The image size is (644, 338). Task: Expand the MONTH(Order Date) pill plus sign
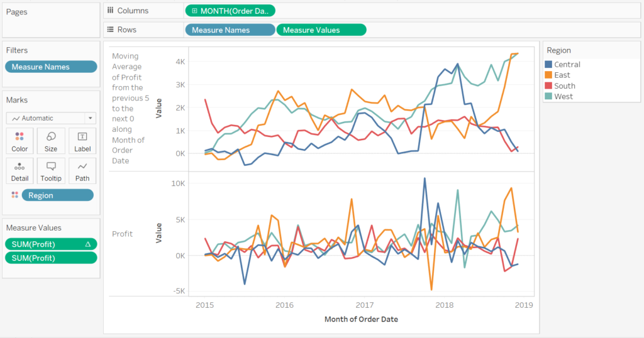coord(194,11)
